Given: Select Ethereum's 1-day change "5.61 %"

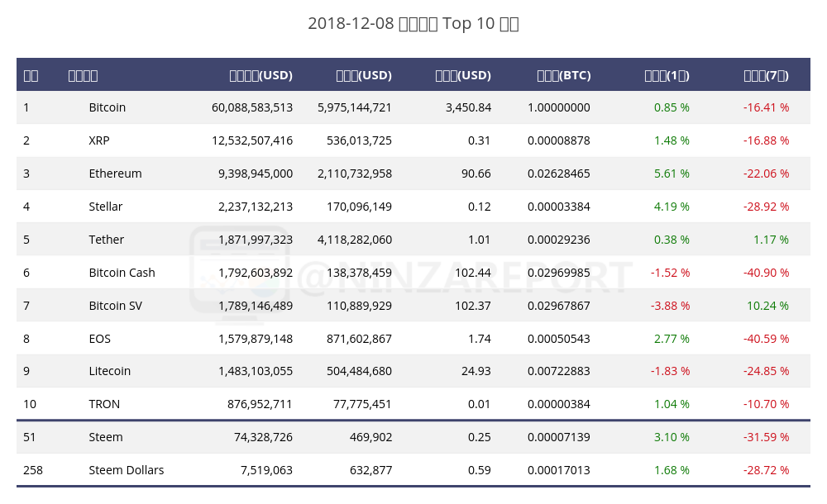Looking at the screenshot, I should (672, 174).
